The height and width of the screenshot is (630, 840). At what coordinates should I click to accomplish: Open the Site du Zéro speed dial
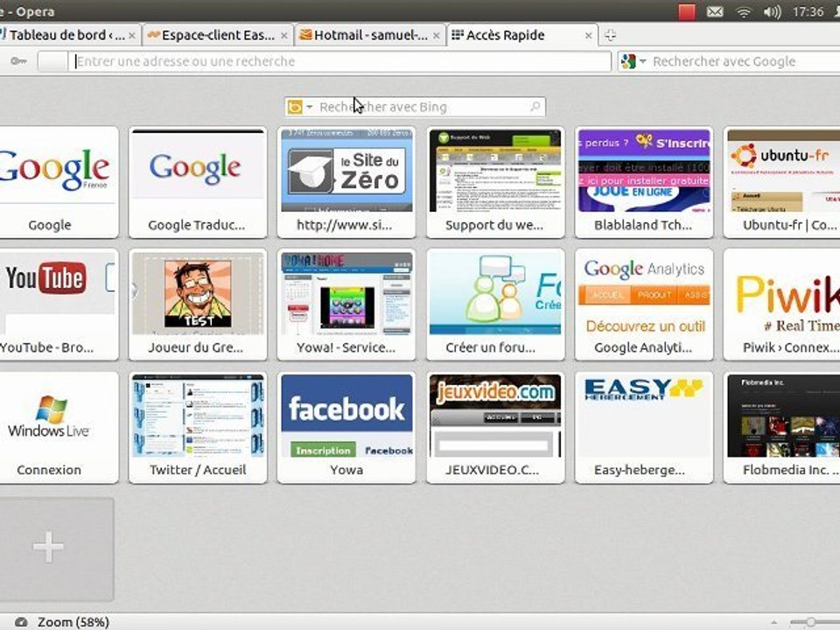click(346, 182)
